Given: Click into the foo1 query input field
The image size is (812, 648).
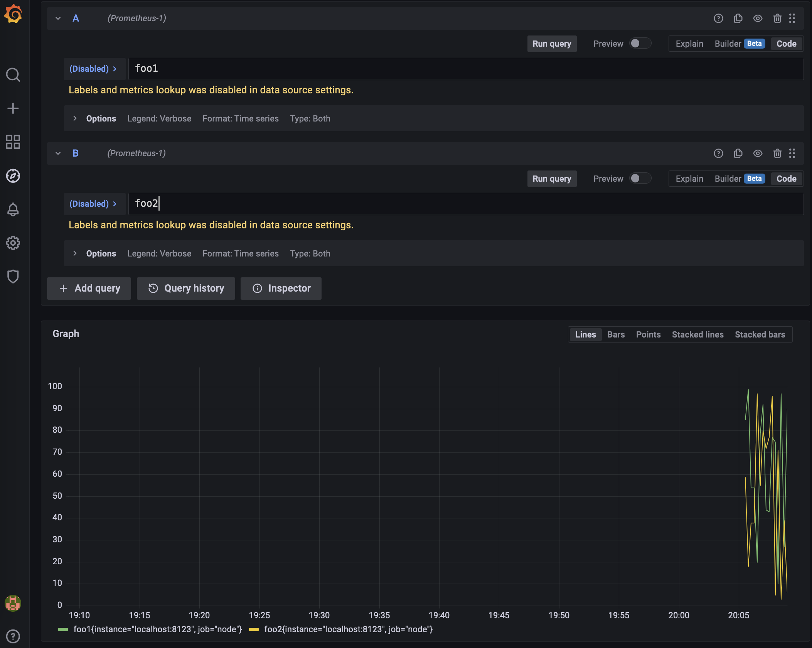Looking at the screenshot, I should pos(463,69).
